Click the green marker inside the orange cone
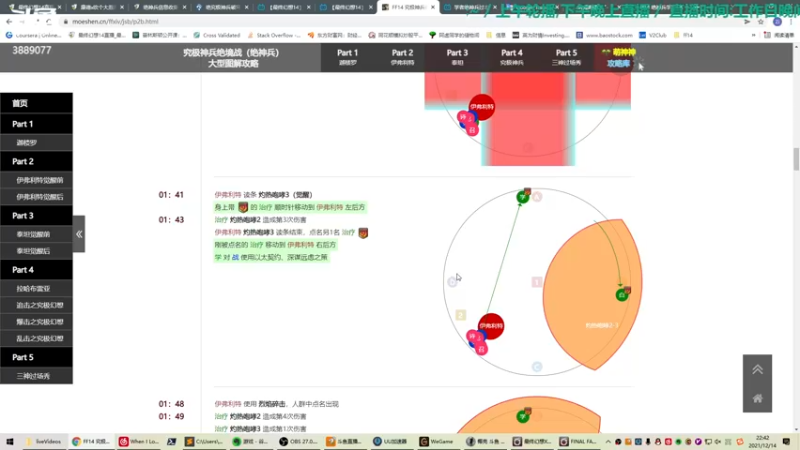800x450 pixels. (x=621, y=294)
